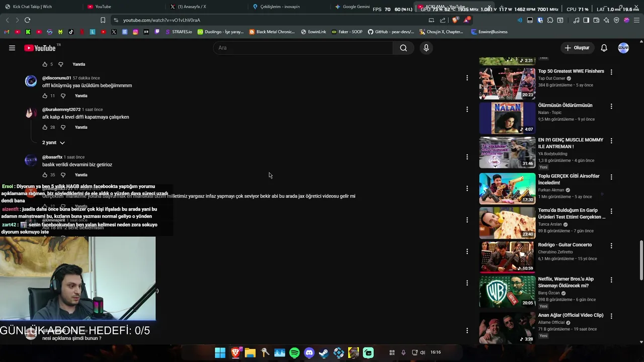Toggle the browser sidebar panel

pos(586,20)
